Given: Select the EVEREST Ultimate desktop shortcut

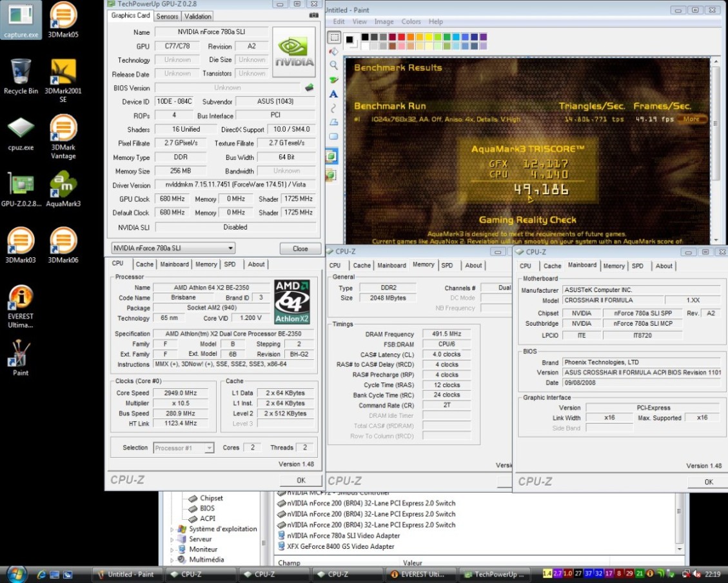Looking at the screenshot, I should pos(21,306).
